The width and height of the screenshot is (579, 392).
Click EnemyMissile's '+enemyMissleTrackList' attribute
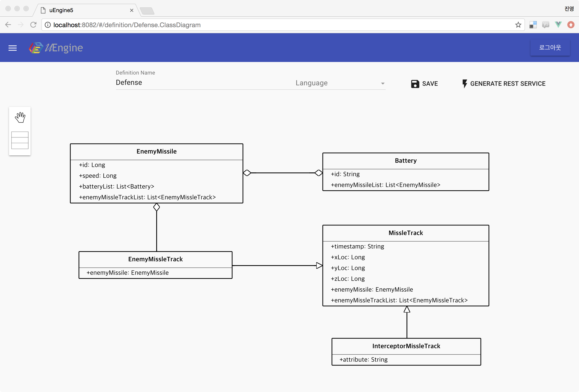tap(147, 197)
